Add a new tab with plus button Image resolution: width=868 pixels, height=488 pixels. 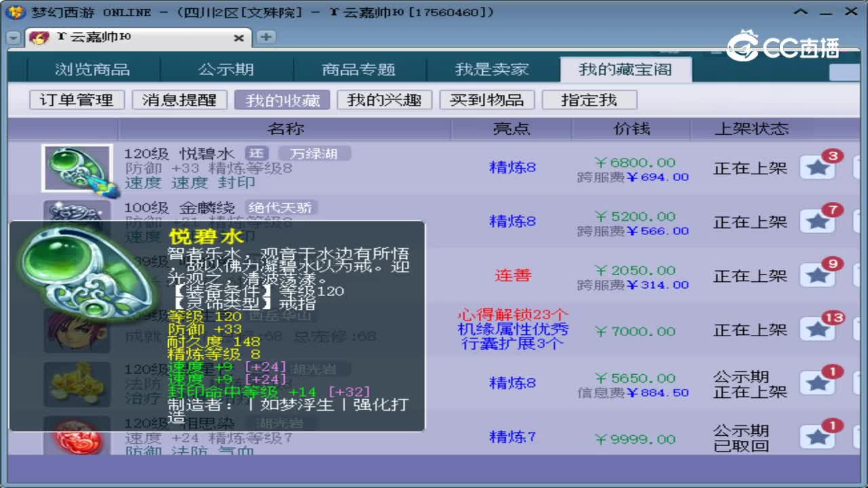(267, 37)
